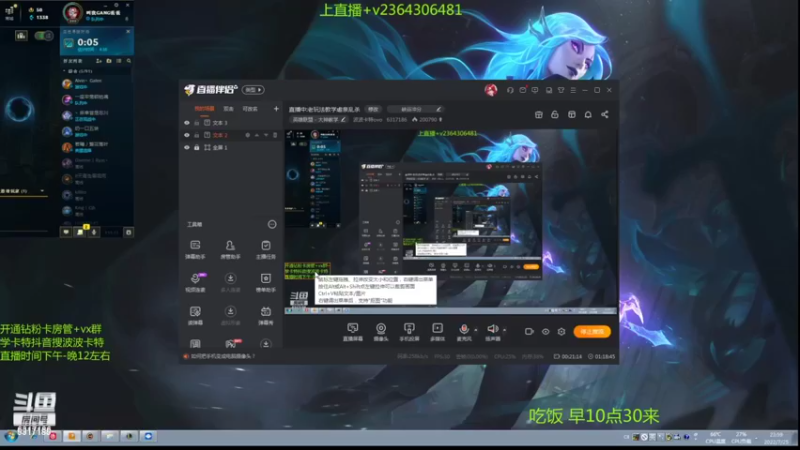Collapse the friends group header in League client

[x=78, y=71]
